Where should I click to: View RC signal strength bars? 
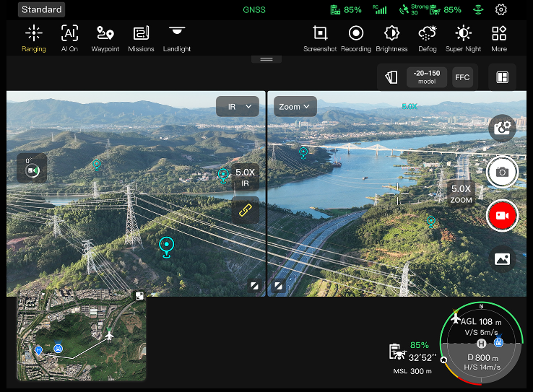(380, 10)
